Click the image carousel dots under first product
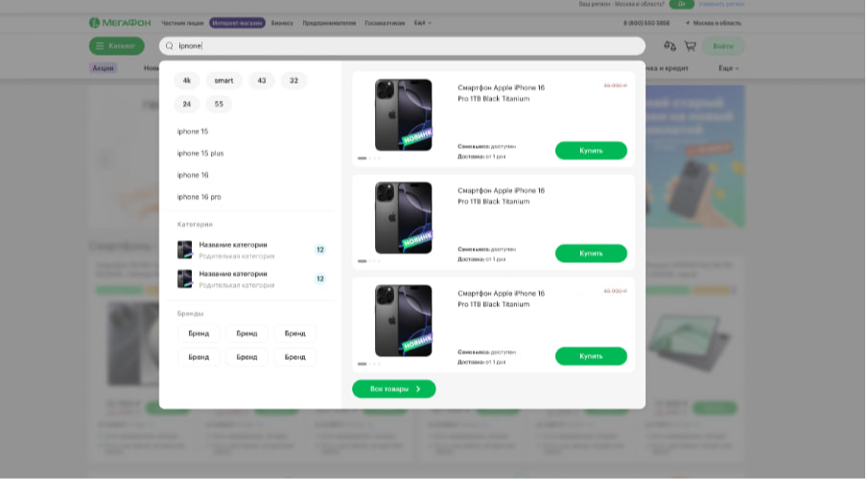Image resolution: width=868 pixels, height=479 pixels. pyautogui.click(x=368, y=157)
